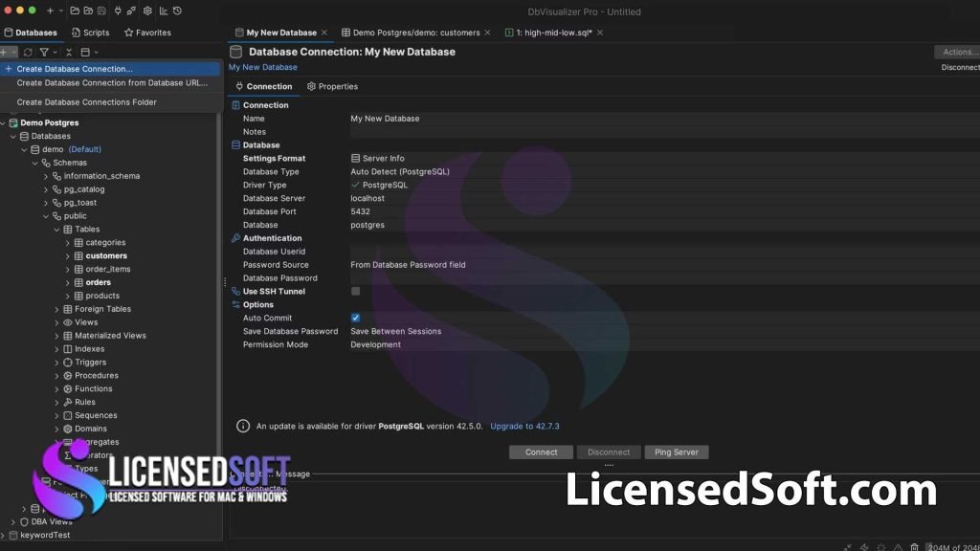Select the keywordTest connection
The height and width of the screenshot is (551, 980).
(x=45, y=535)
